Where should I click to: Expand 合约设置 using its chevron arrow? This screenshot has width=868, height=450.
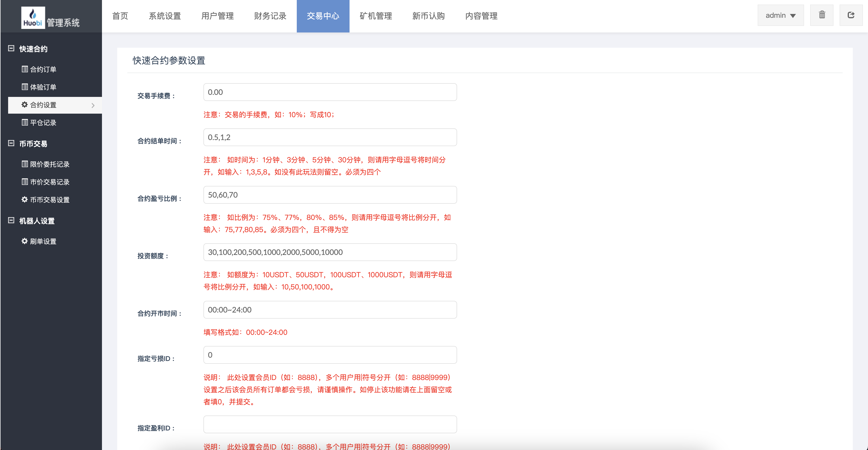point(93,106)
